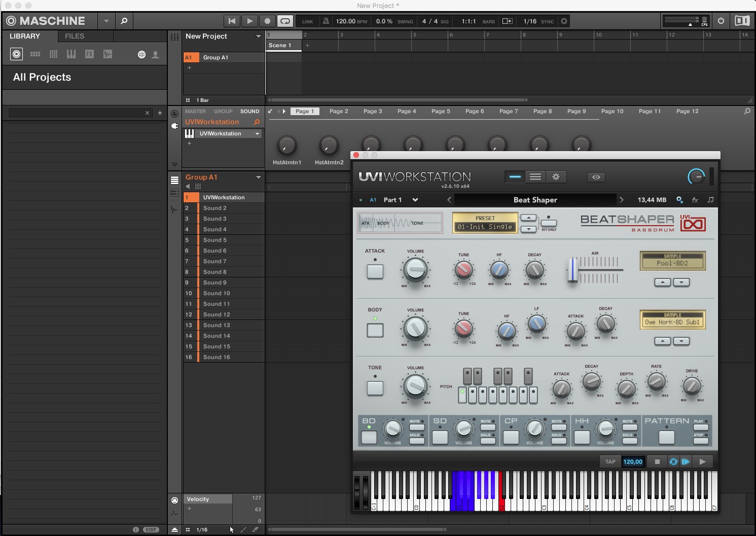Open the Part 1 chevron dropdown
The height and width of the screenshot is (536, 756).
tap(415, 200)
